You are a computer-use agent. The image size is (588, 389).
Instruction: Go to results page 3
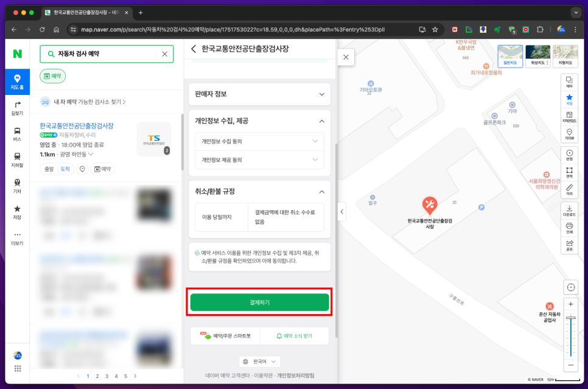click(x=107, y=376)
